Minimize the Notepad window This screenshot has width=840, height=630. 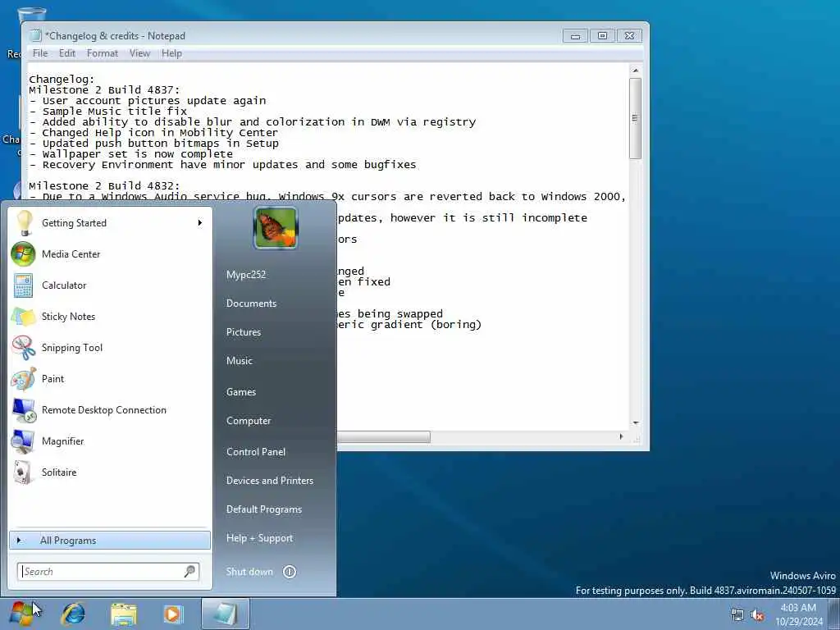point(575,36)
